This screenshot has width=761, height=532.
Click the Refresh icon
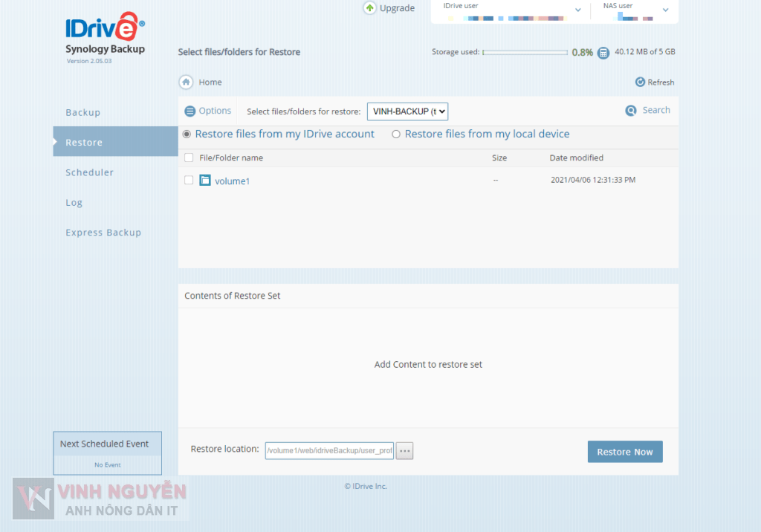point(640,82)
